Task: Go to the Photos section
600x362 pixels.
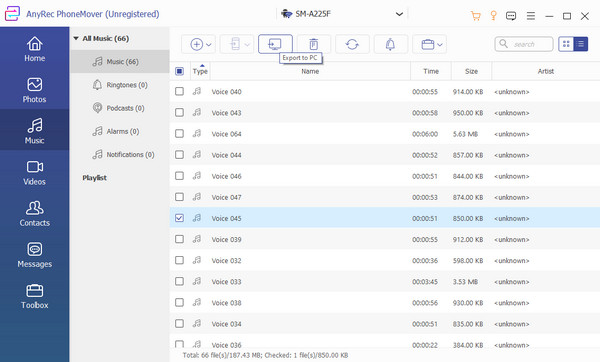Action: 34,90
